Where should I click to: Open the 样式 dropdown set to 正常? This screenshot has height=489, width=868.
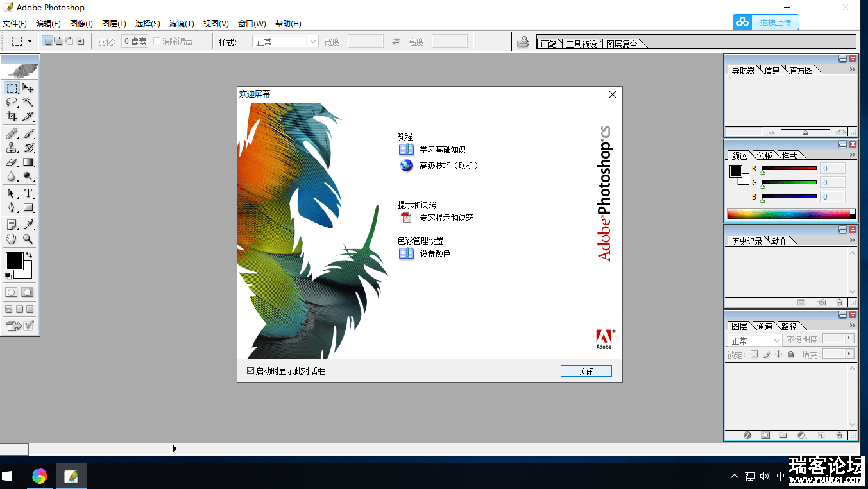tap(285, 42)
